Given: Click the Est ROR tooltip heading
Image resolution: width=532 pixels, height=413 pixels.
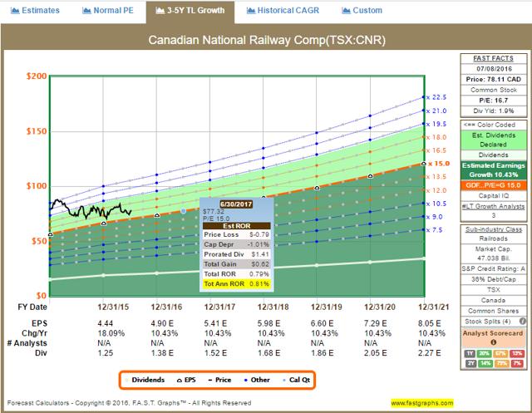Looking at the screenshot, I should [x=236, y=226].
